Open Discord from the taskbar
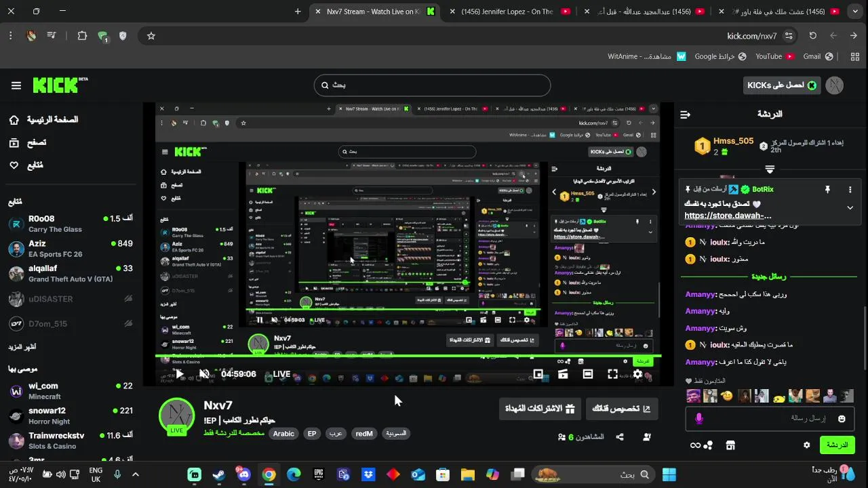The height and width of the screenshot is (488, 868). 244,474
